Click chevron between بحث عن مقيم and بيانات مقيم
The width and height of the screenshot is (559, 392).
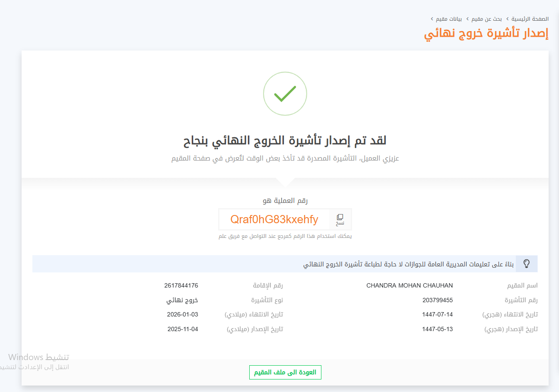pos(467,19)
